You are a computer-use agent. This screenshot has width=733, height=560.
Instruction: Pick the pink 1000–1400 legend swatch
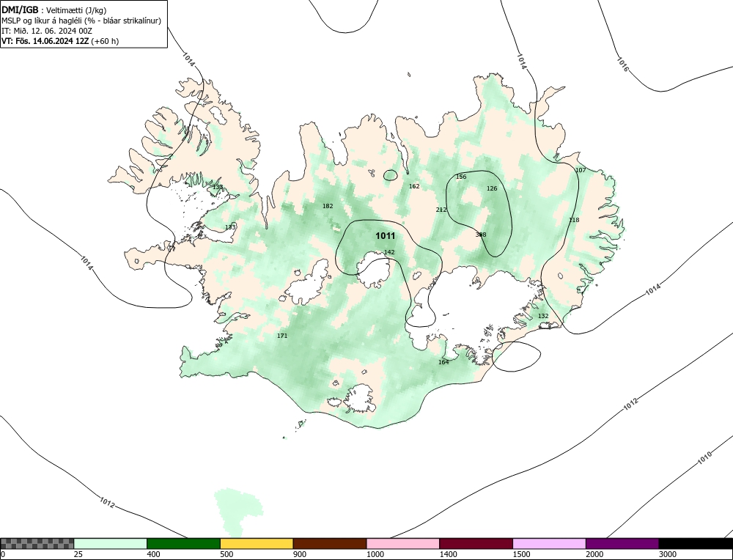[x=403, y=543]
